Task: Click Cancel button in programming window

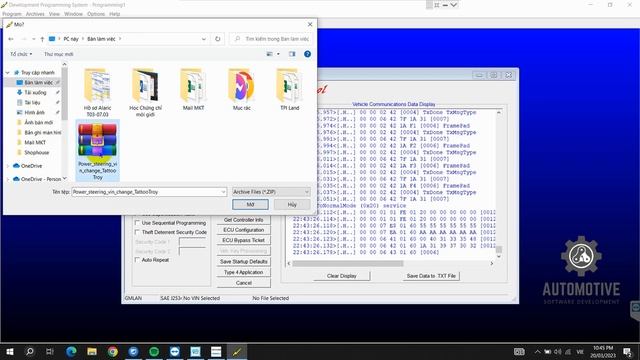Action: (x=244, y=282)
